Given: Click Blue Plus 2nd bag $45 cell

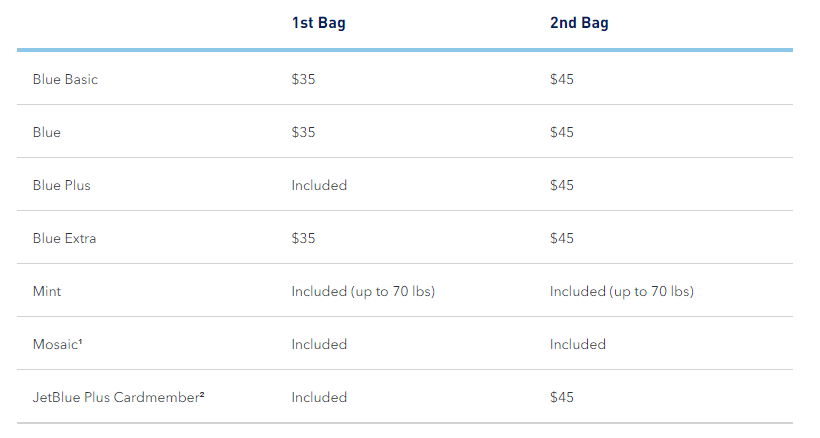Looking at the screenshot, I should pos(562,185).
